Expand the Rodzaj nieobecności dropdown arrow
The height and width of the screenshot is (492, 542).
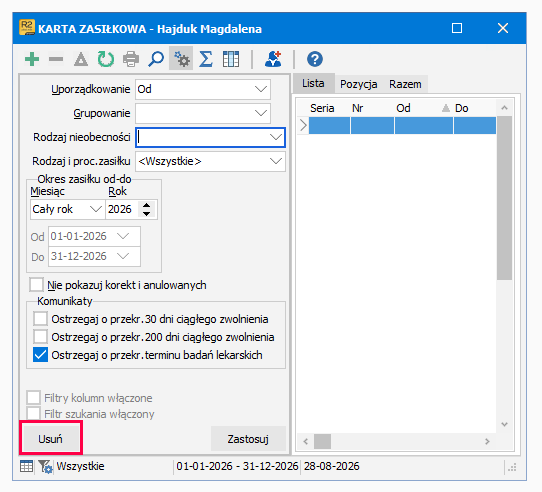[x=275, y=137]
